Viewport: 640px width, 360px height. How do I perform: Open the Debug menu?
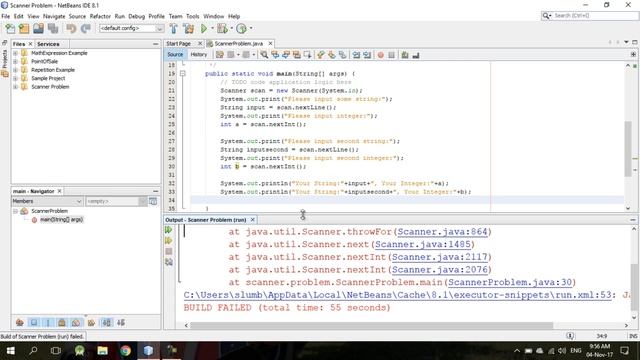pyautogui.click(x=136, y=16)
